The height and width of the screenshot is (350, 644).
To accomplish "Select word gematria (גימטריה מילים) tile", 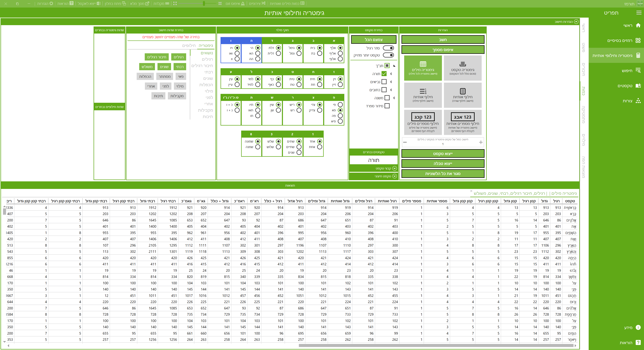I will click(x=423, y=68).
